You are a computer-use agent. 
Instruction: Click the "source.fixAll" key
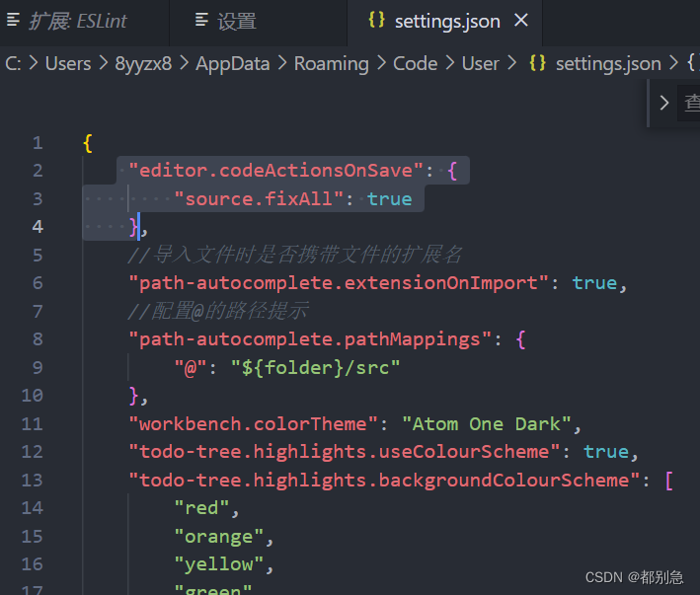point(259,199)
